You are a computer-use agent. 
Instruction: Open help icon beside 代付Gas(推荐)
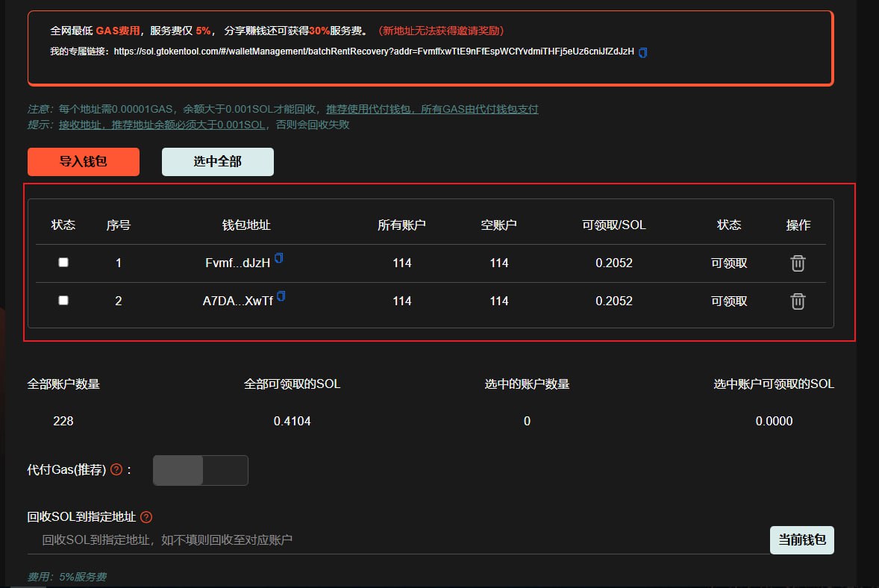coord(116,470)
